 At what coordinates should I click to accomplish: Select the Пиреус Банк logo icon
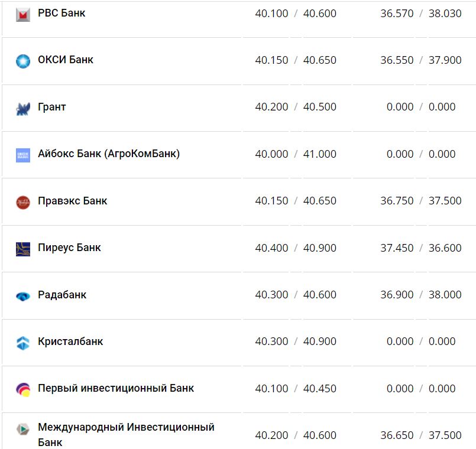coord(23,249)
